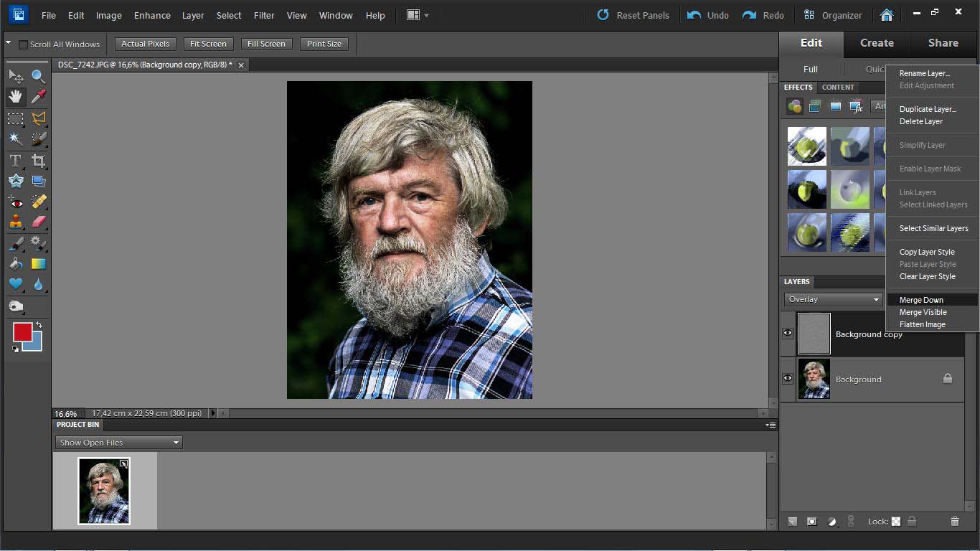Click the Reset Panels button

click(x=633, y=15)
